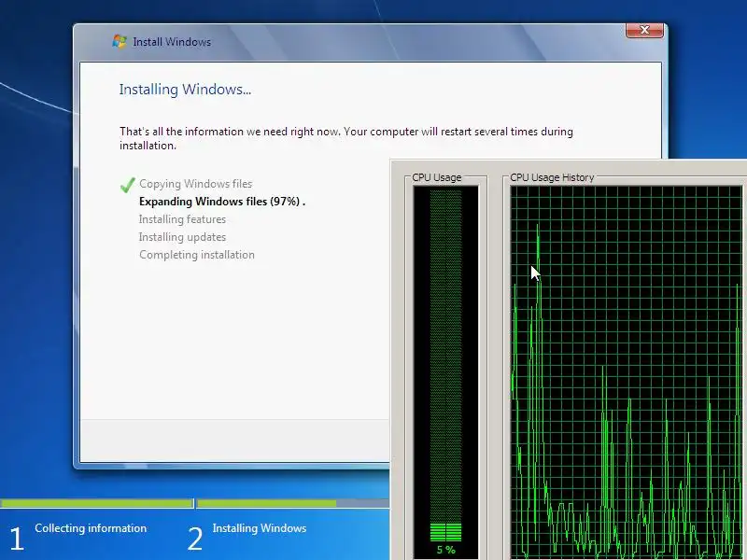Click the 'CPU Usage History' label
This screenshot has height=560, width=747.
tap(552, 177)
